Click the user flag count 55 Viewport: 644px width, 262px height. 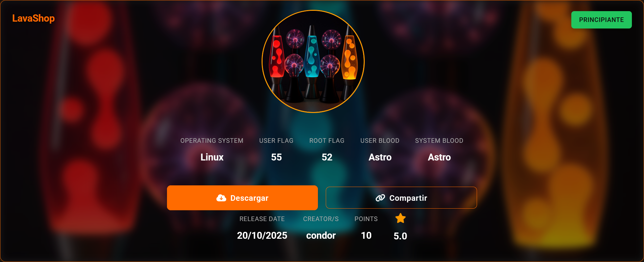(x=276, y=157)
